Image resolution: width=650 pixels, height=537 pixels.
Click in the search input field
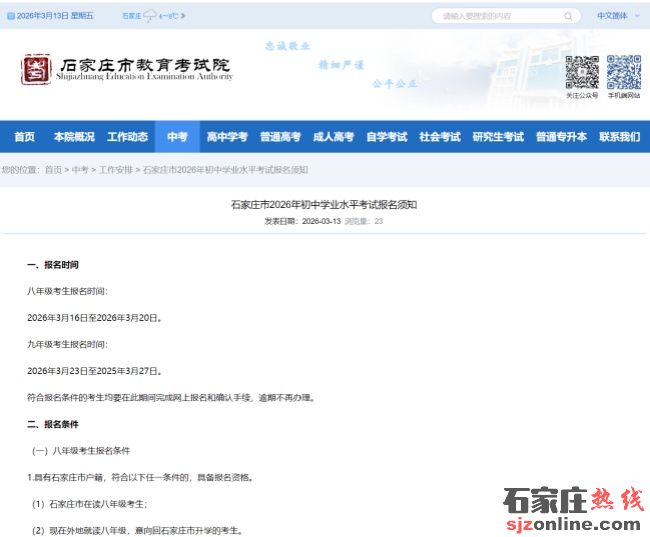(x=495, y=16)
